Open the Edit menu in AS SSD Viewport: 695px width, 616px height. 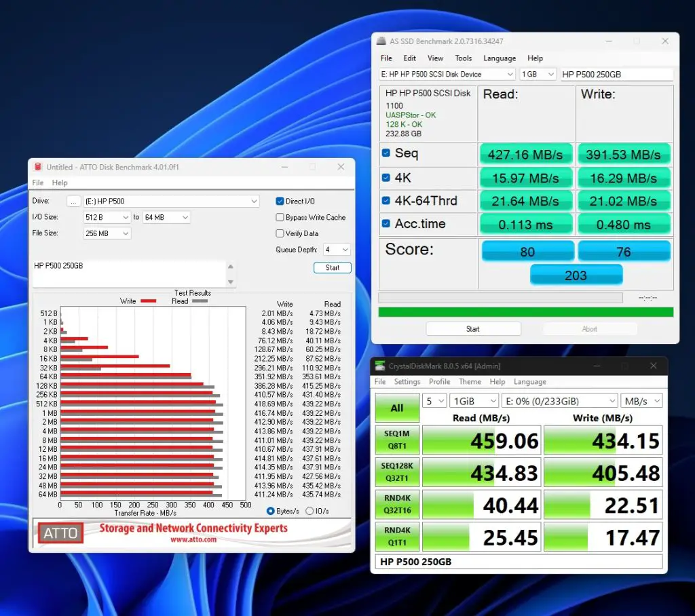coord(409,58)
